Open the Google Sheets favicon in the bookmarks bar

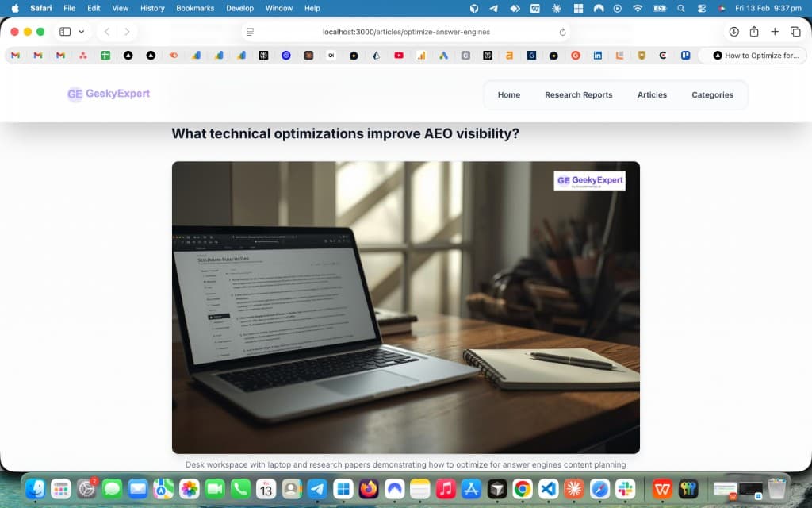(106, 56)
